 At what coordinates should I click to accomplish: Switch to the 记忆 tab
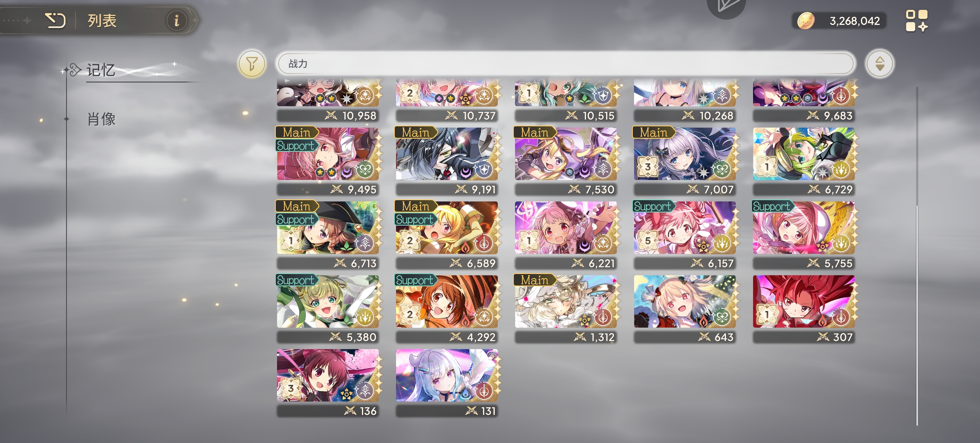[101, 70]
